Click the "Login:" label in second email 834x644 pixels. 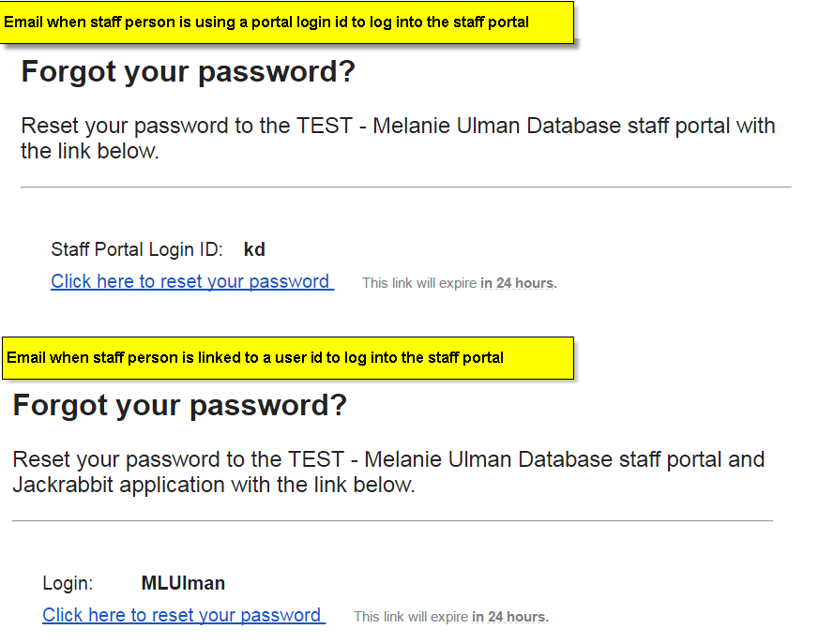tap(68, 583)
